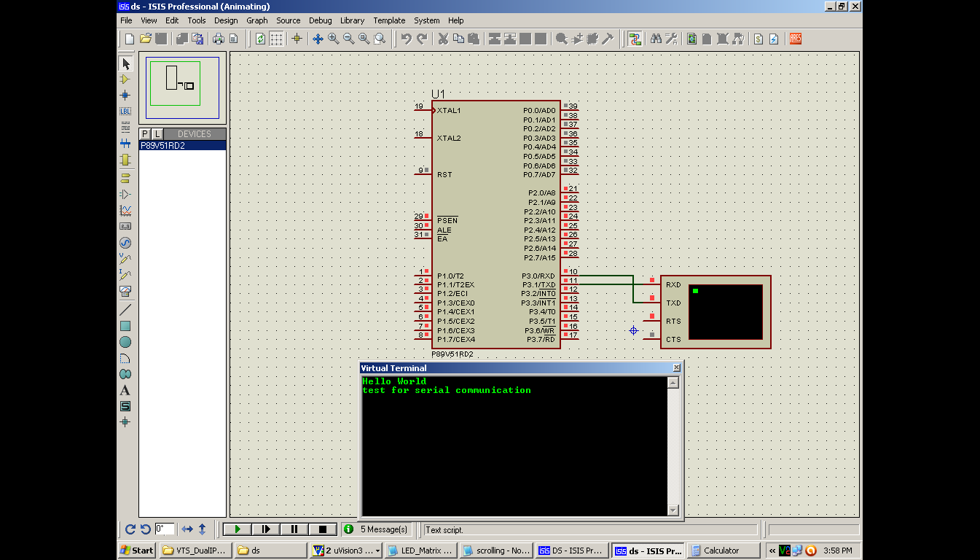
Task: Activate Component Mode in the left toolbar
Action: [125, 78]
